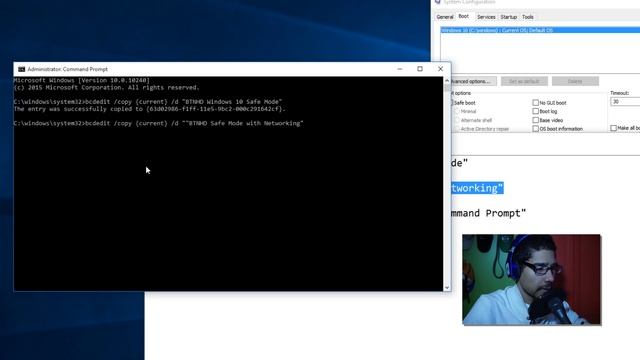Click the "entry was successfully copied" line

click(149, 109)
